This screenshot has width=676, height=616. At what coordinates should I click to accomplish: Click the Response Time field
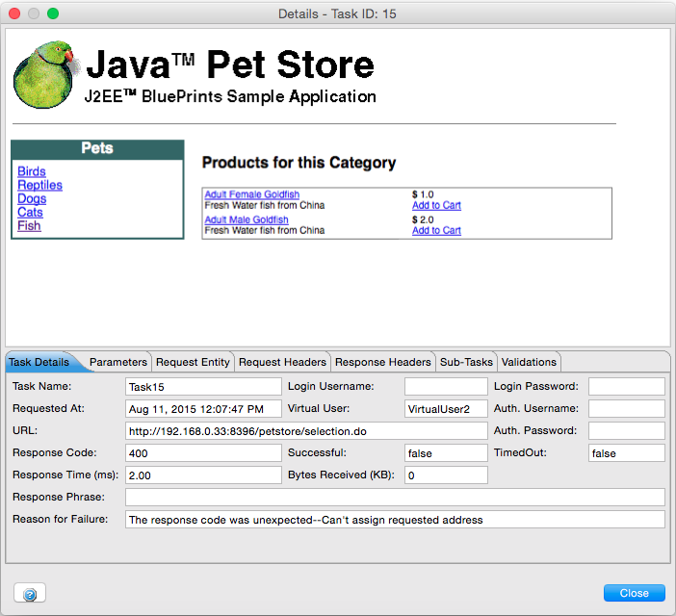[x=203, y=475]
